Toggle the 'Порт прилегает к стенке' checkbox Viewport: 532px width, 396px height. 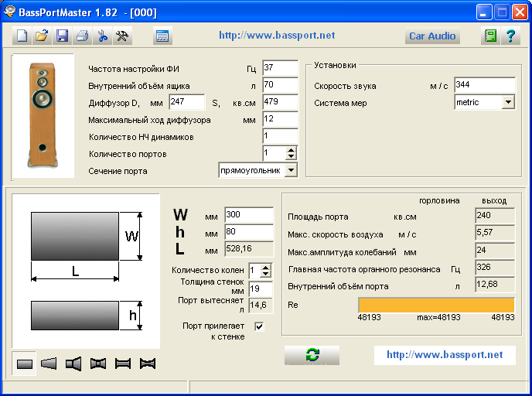click(x=259, y=326)
